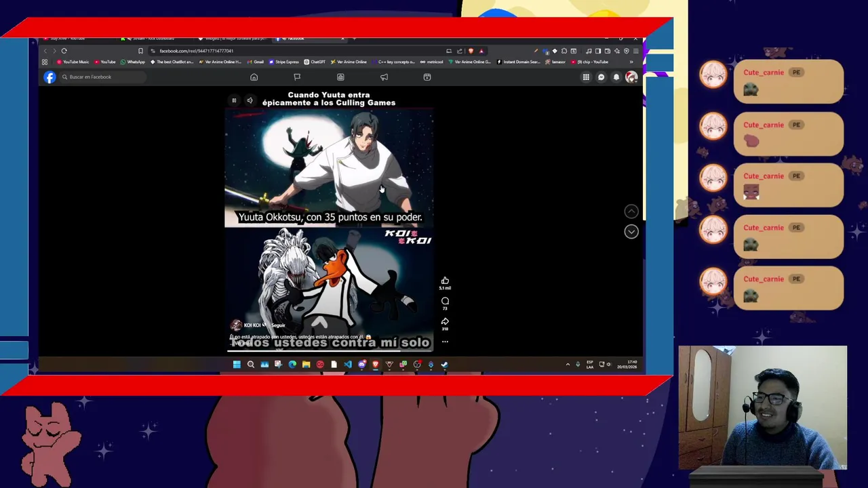
Task: Click Seguir to follow KOI KOI
Action: click(x=279, y=325)
